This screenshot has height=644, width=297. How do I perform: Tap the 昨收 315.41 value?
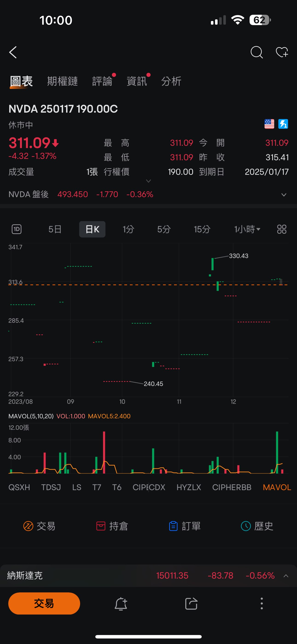[277, 157]
